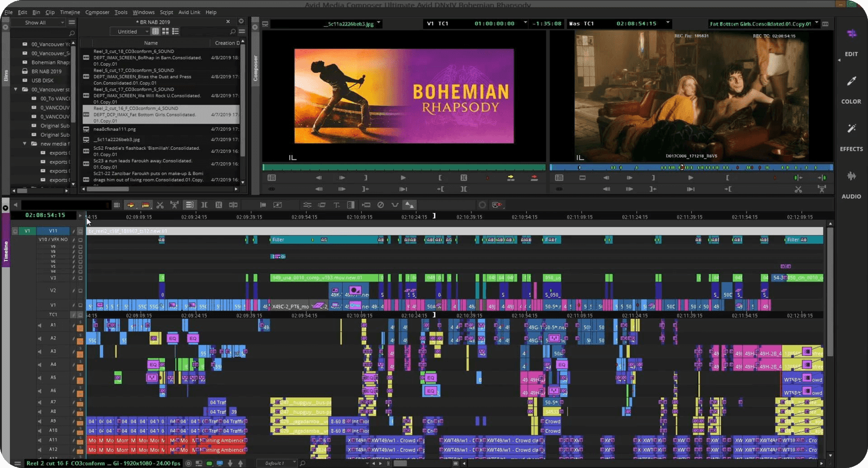Open the File menu
868x468 pixels.
(8, 12)
